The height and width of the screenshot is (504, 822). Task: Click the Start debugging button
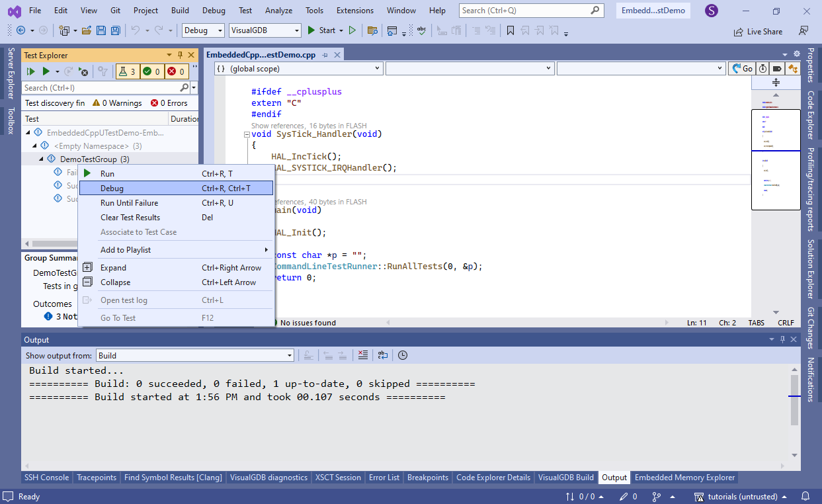tap(321, 30)
